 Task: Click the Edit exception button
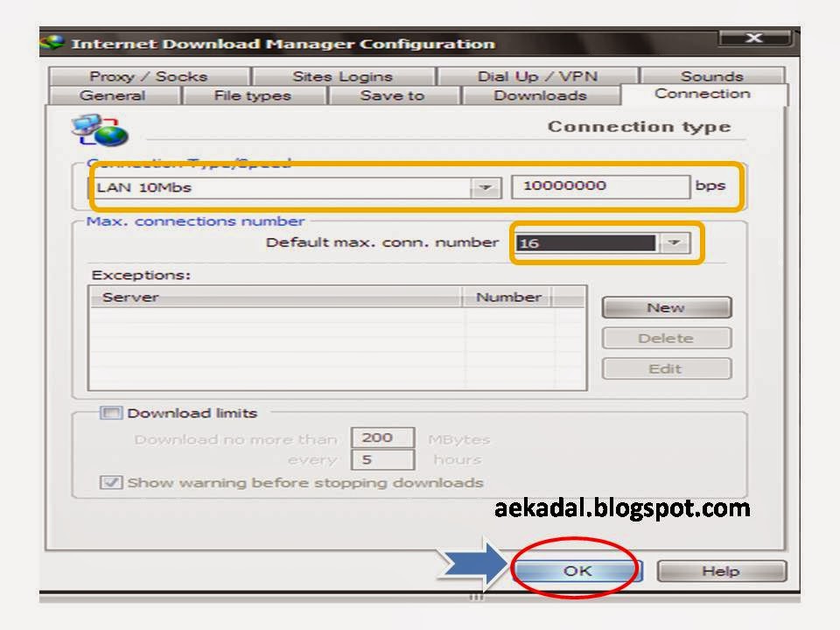point(667,368)
